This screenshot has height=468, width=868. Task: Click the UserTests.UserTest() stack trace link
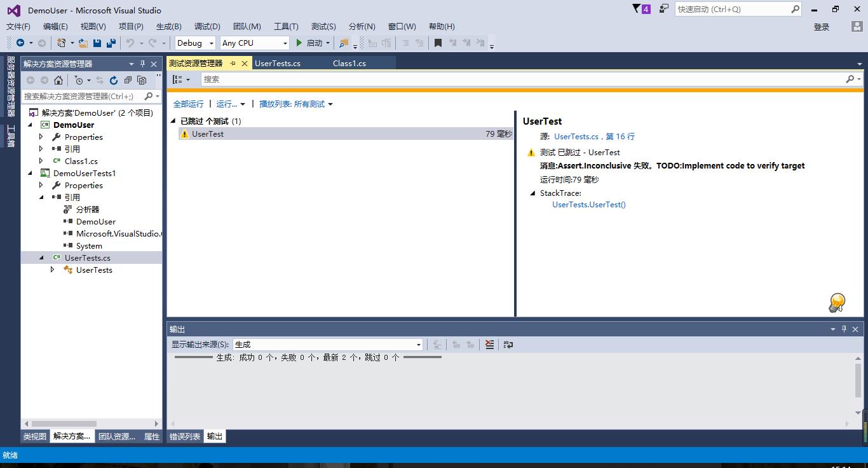click(589, 204)
